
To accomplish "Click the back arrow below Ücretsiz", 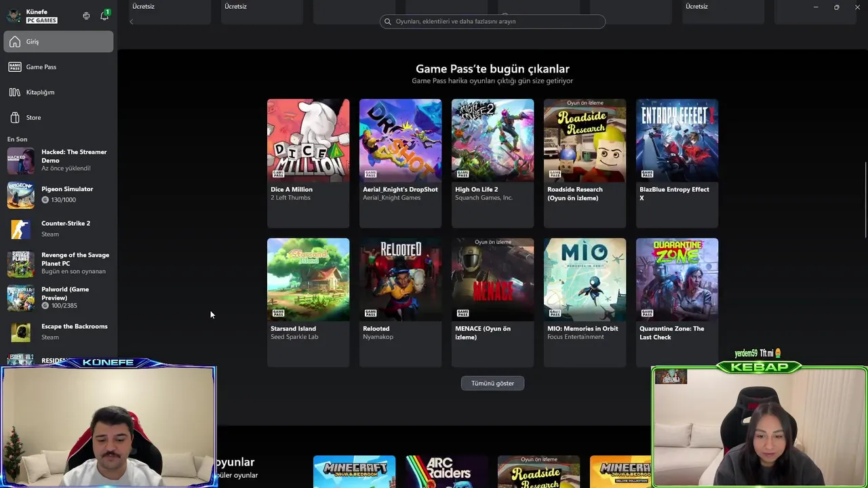I will pyautogui.click(x=132, y=22).
